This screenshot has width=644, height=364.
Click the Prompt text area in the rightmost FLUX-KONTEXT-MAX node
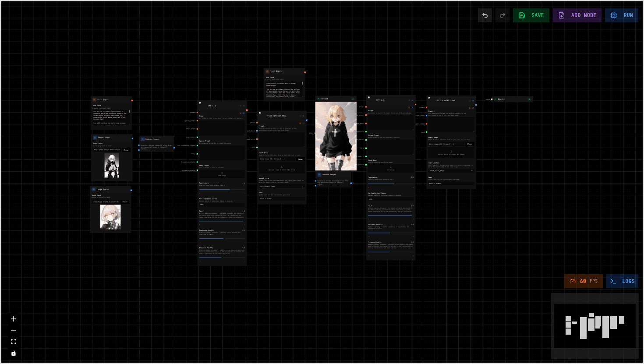pos(451,124)
